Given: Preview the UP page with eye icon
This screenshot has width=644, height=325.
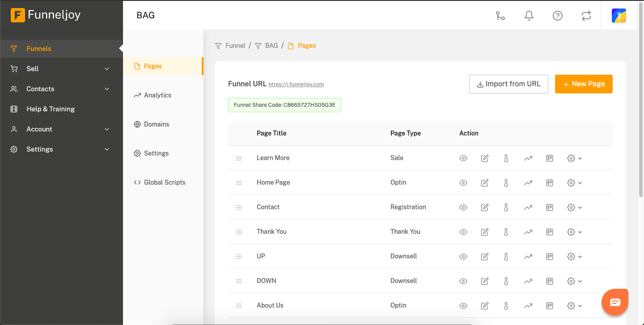Looking at the screenshot, I should (x=463, y=257).
